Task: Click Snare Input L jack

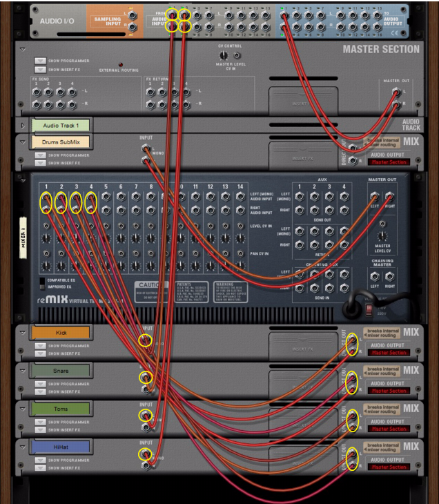Action: pos(146,377)
